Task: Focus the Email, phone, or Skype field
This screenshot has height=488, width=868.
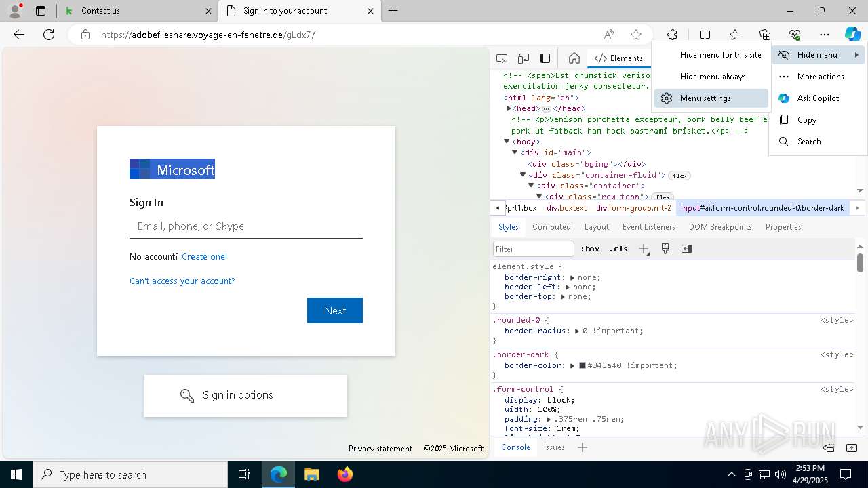Action: tap(246, 226)
